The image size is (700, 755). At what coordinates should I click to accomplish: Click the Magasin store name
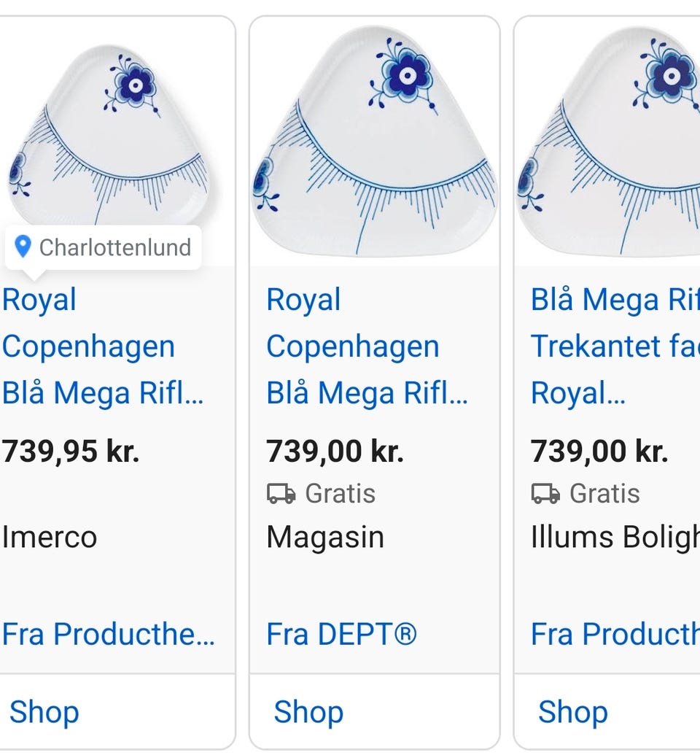point(325,537)
